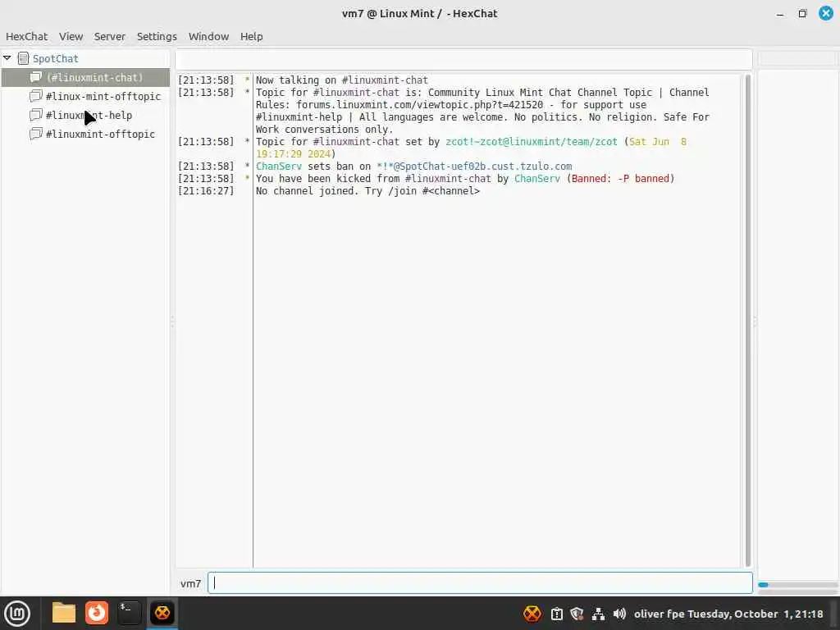Open the Settings menu
The image size is (840, 630).
pyautogui.click(x=157, y=36)
